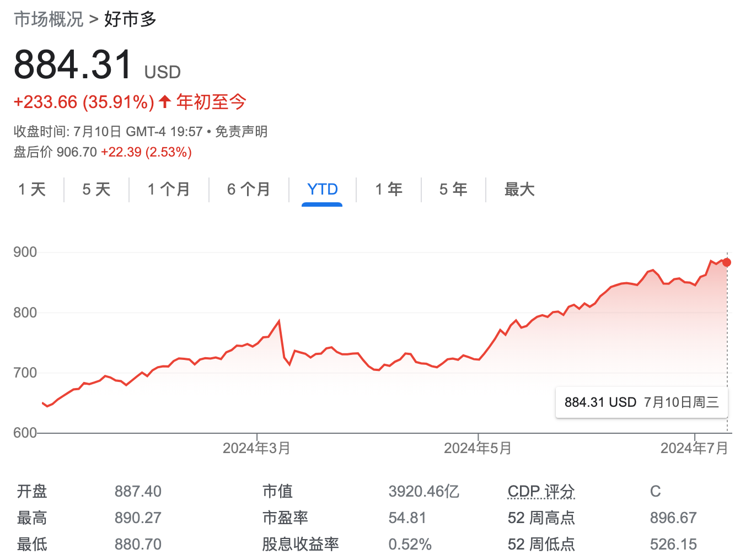
Task: Open the CDP 评分 rating link
Action: pos(540,491)
